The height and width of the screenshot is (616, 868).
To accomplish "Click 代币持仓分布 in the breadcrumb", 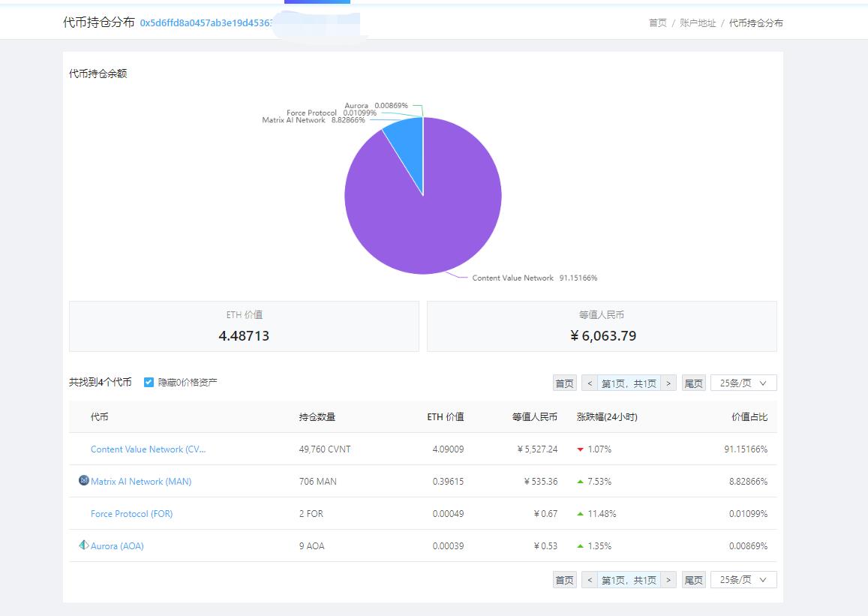I will [x=755, y=23].
